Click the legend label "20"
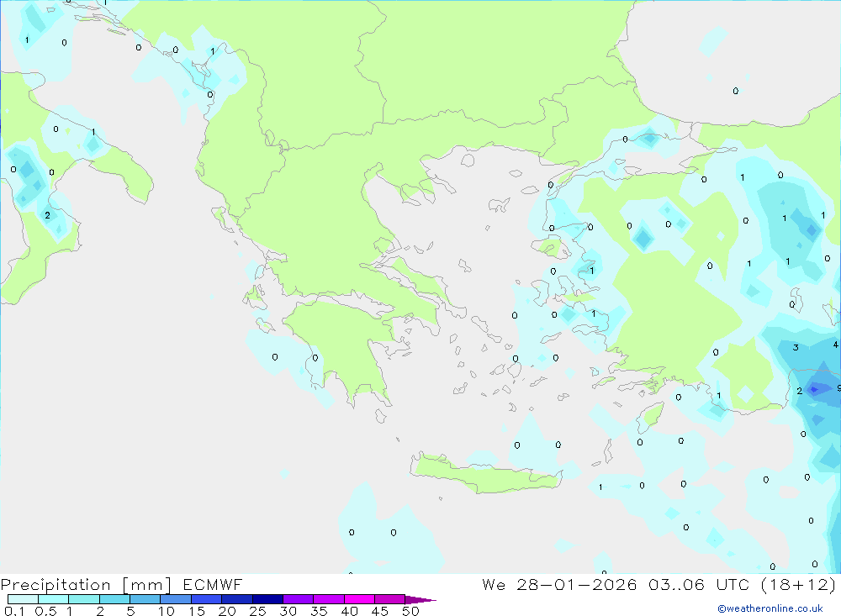841x616 pixels. tap(227, 611)
